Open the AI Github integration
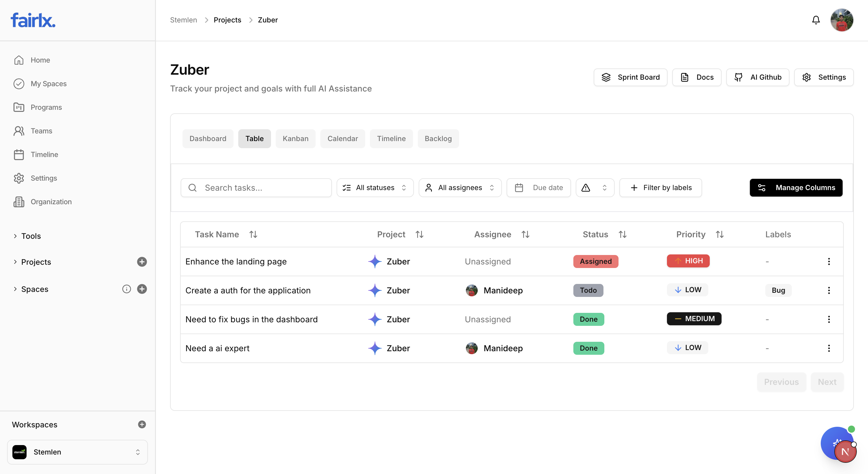868x474 pixels. point(758,77)
